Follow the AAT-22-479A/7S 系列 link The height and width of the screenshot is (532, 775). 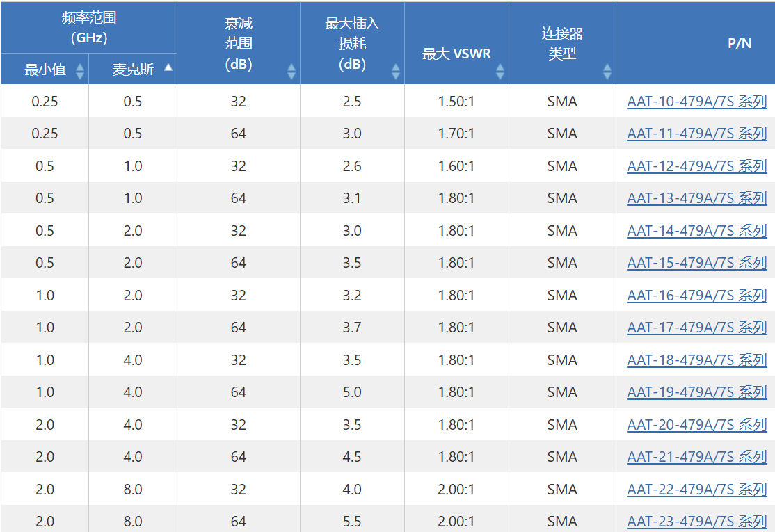(696, 490)
